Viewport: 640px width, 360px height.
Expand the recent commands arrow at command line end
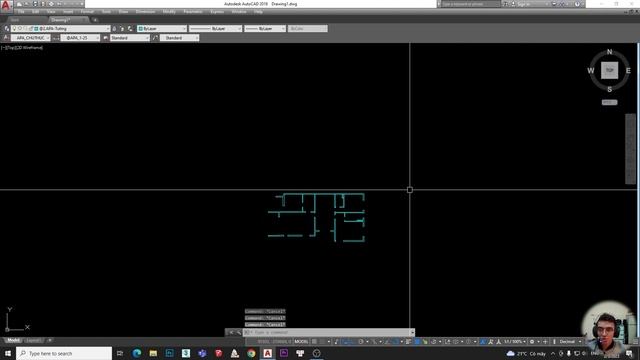412,332
